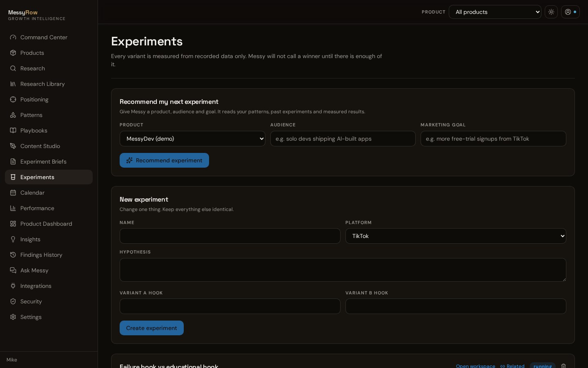Viewport: 588px width, 368px height.
Task: Open the All products dropdown in header
Action: pyautogui.click(x=495, y=12)
